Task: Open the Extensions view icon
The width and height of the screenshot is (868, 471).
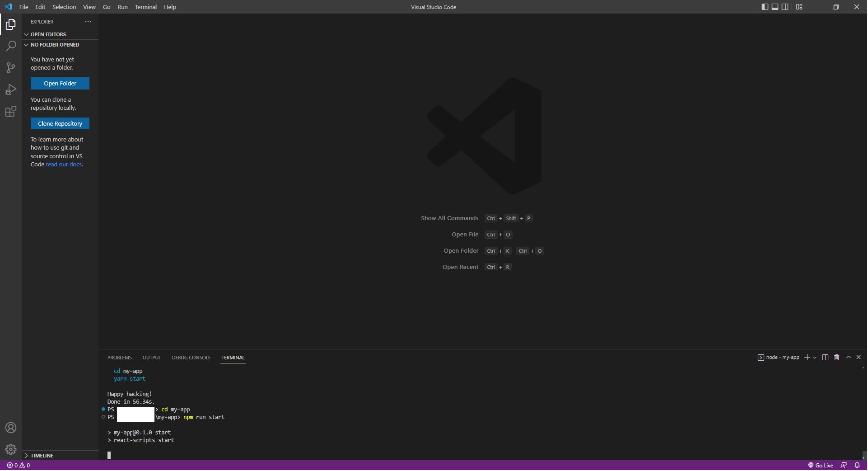Action: [11, 111]
